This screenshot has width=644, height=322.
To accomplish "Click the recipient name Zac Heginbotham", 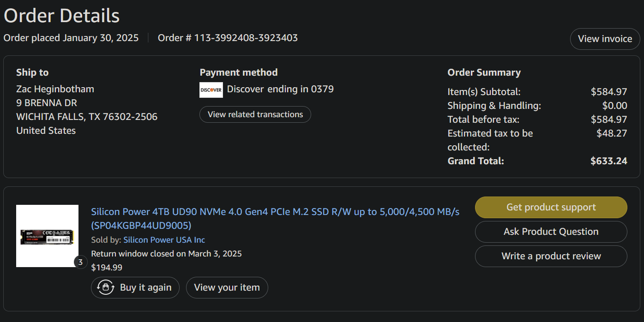I will pyautogui.click(x=55, y=89).
